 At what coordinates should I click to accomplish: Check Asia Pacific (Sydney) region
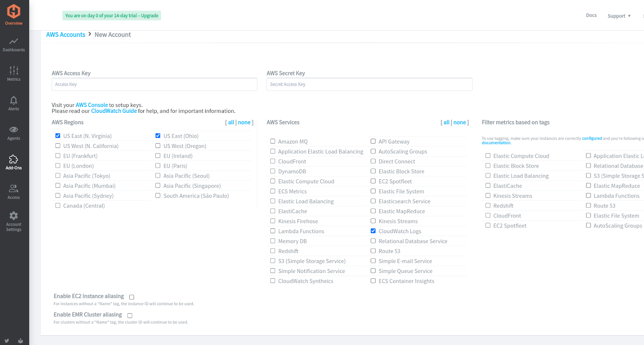(x=58, y=195)
